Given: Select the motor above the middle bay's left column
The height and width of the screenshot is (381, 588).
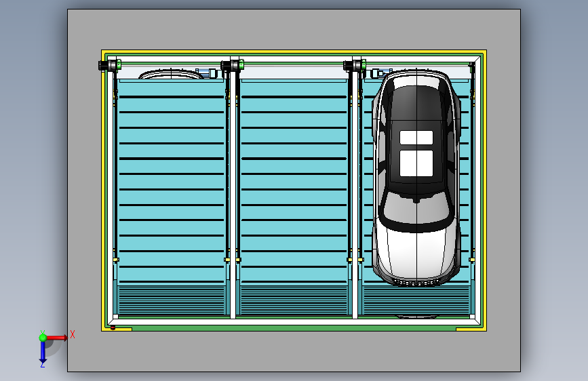Looking at the screenshot, I should pyautogui.click(x=232, y=65).
